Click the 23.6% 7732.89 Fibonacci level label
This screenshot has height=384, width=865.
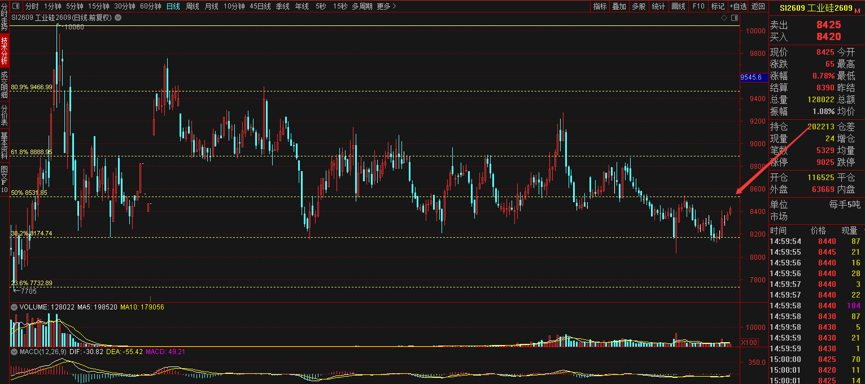[x=31, y=283]
